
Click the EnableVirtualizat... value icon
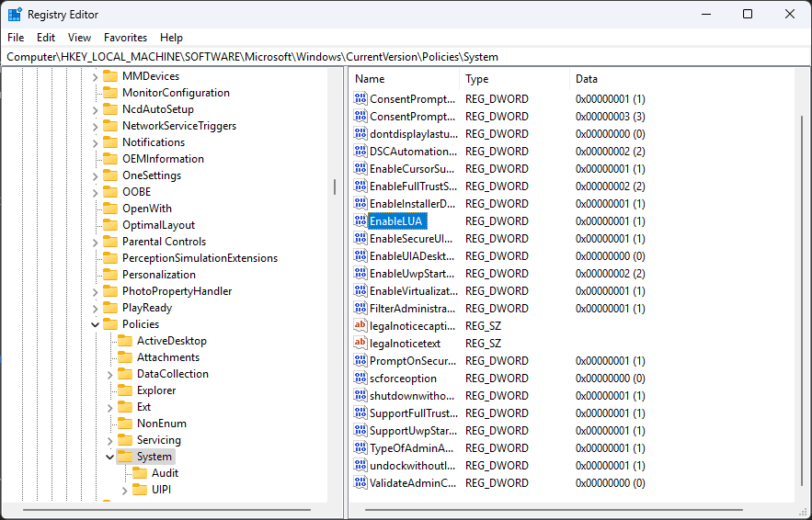[360, 291]
